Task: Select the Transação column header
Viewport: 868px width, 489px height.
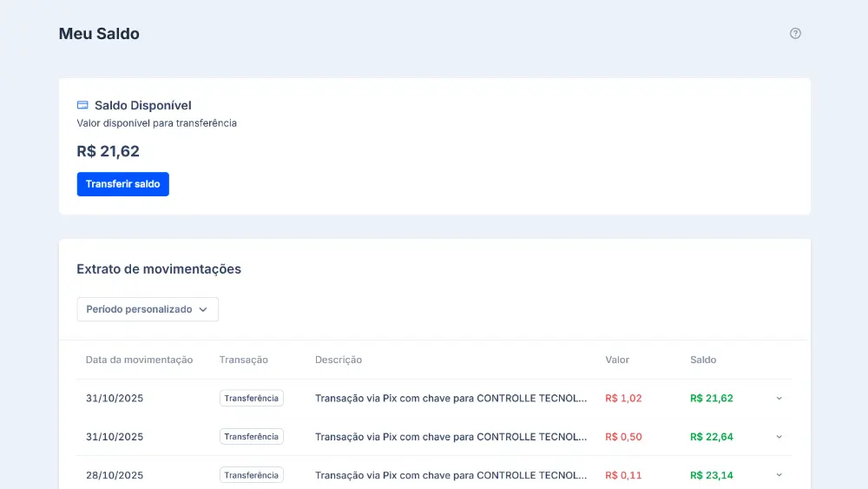Action: 244,360
